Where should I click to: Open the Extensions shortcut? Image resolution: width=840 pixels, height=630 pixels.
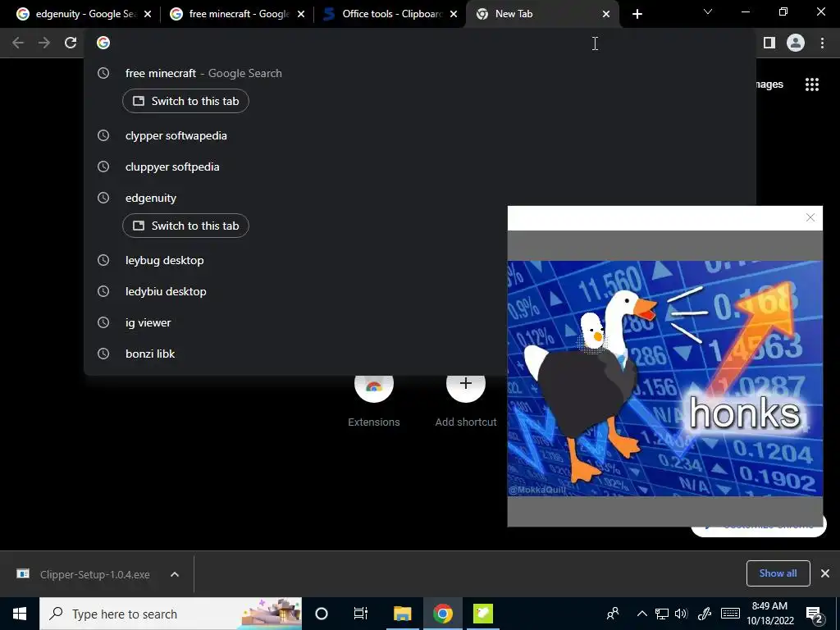(x=374, y=399)
